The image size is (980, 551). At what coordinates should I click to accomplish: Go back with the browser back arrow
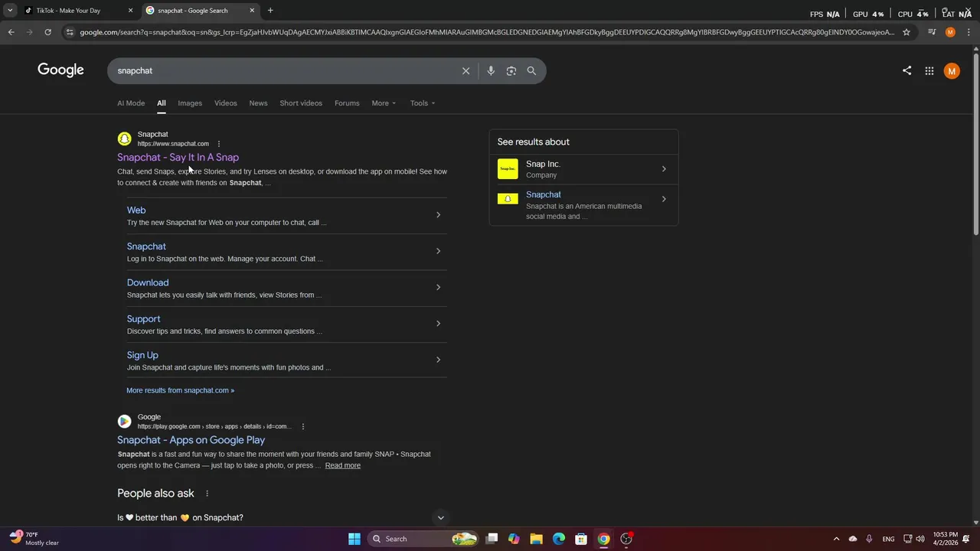pos(11,32)
